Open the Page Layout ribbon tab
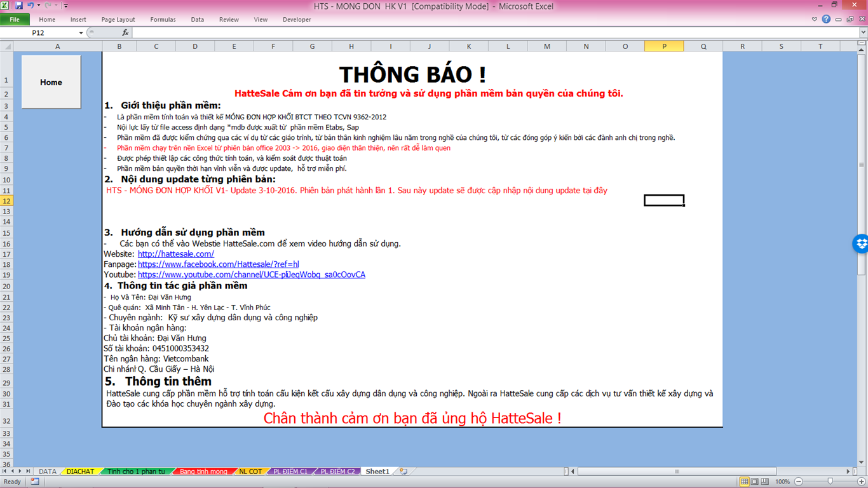868x488 pixels. 118,20
